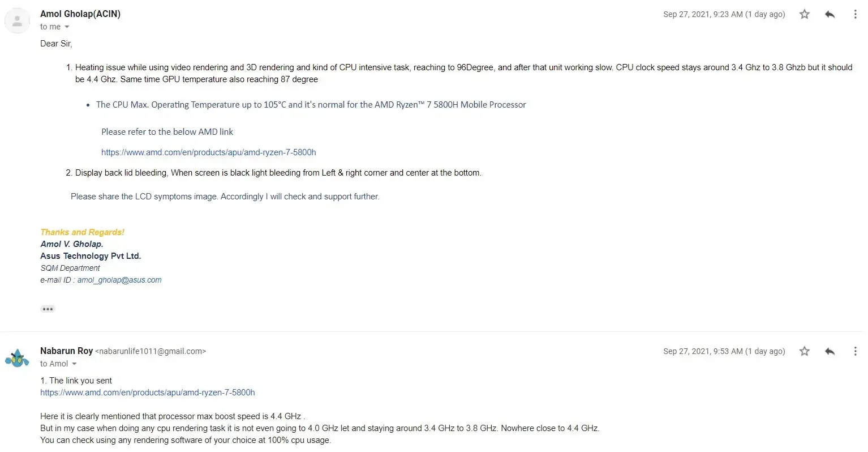This screenshot has height=452, width=868.
Task: Reply to Amol Gholap's email
Action: (x=830, y=14)
